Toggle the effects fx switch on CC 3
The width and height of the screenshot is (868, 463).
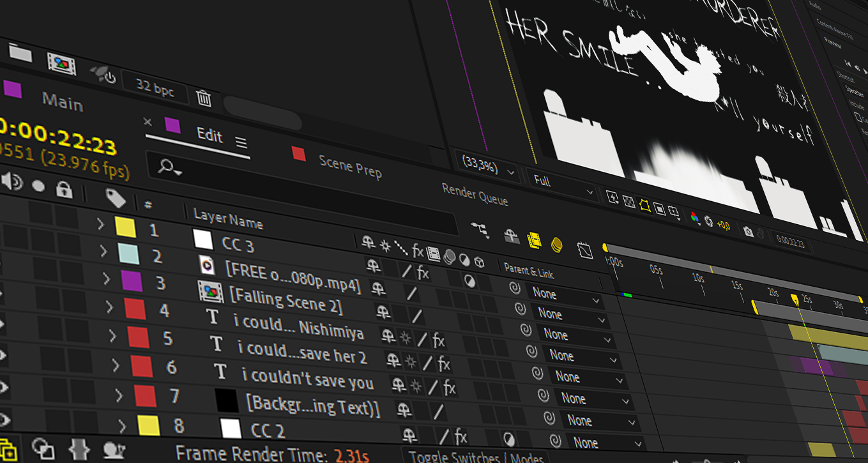coord(422,273)
